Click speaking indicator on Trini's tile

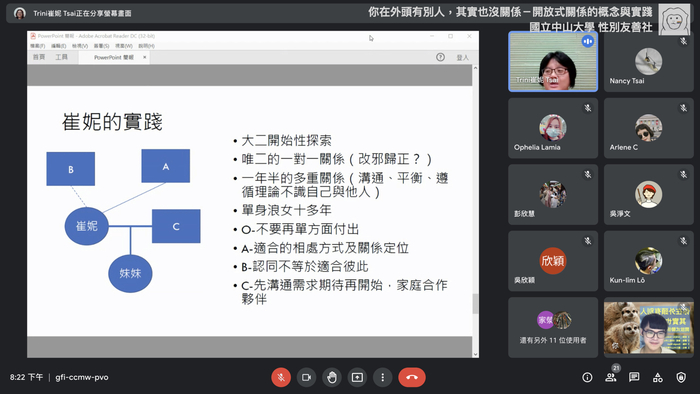pyautogui.click(x=588, y=41)
